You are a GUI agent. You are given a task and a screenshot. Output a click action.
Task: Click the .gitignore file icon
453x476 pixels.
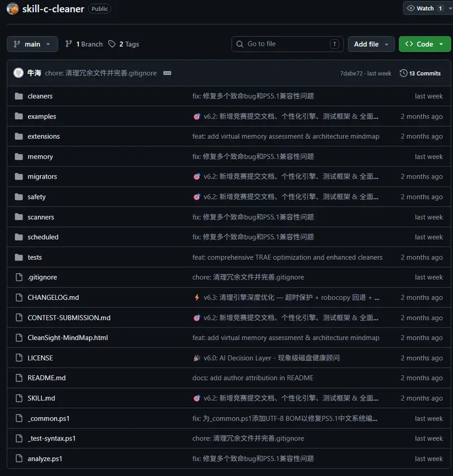click(x=19, y=277)
